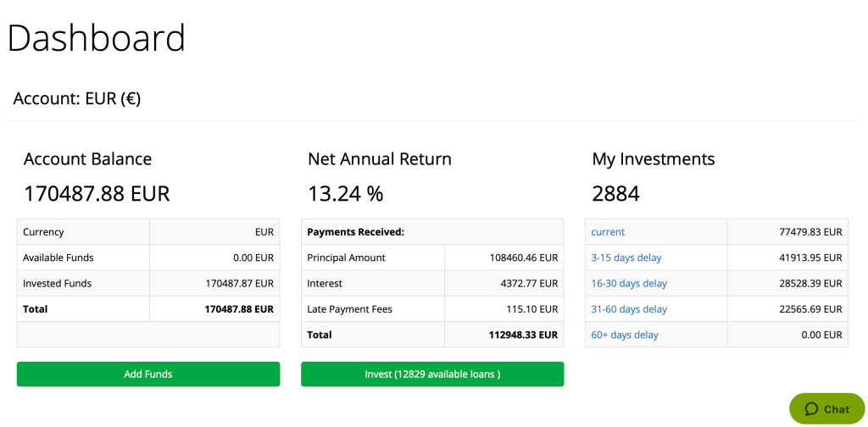The width and height of the screenshot is (868, 427).
Task: Select the Available Funds 0.00 EUR value
Action: coord(253,258)
